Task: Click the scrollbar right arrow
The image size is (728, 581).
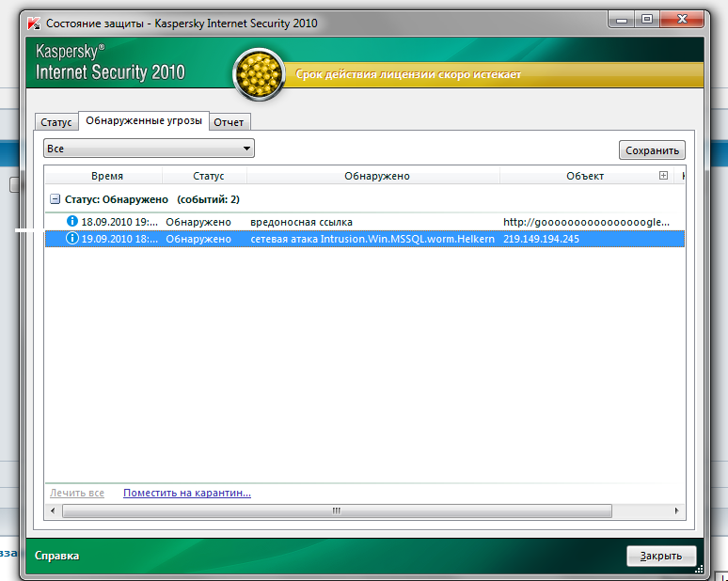Action: pyautogui.click(x=676, y=510)
